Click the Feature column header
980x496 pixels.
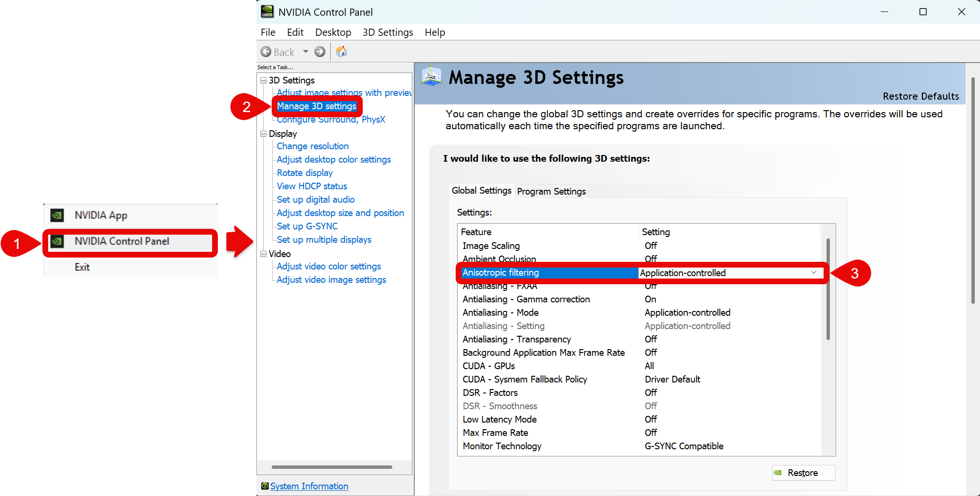click(x=548, y=232)
